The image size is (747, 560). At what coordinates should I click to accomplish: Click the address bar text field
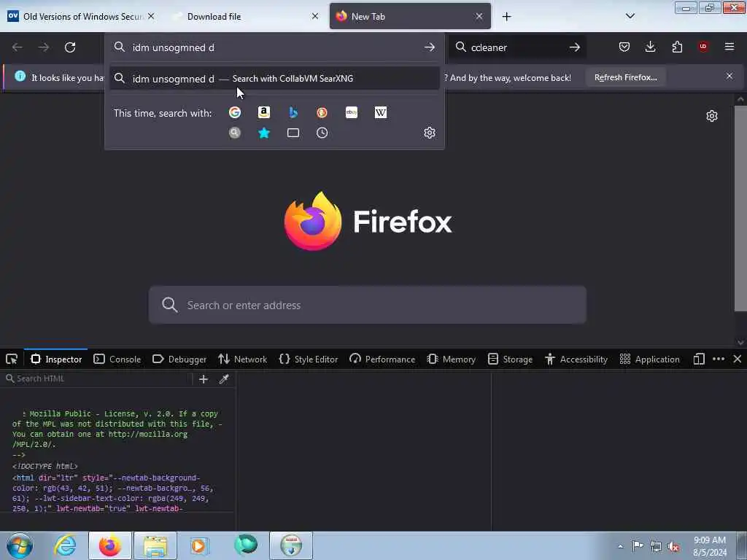coord(274,47)
